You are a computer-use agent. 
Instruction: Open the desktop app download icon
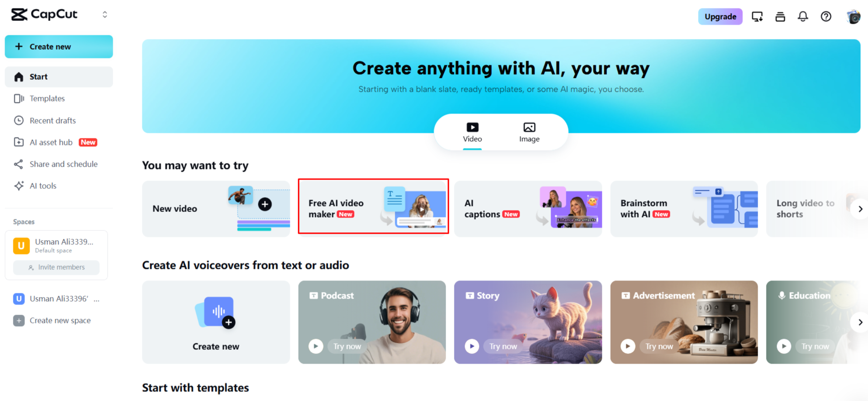tap(757, 16)
